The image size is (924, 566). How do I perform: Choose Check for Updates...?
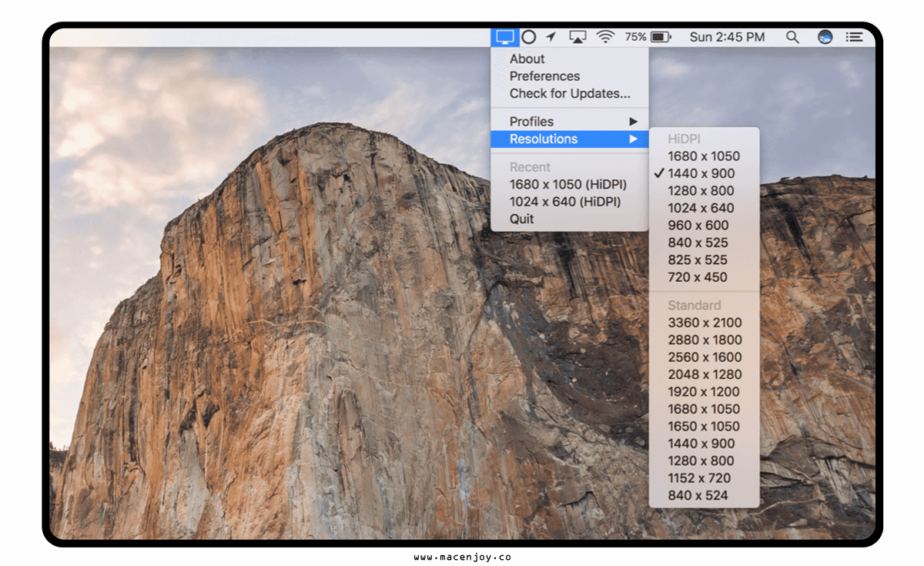[570, 93]
